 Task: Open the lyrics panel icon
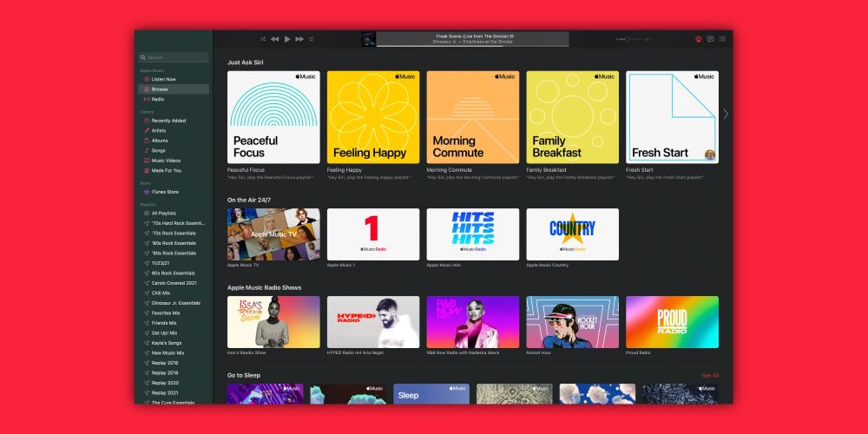[710, 39]
